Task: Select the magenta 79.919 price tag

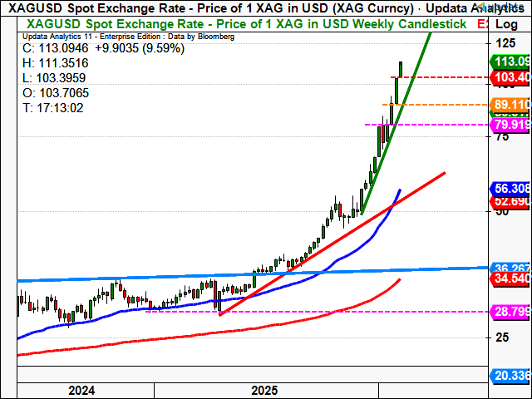Action: [510, 125]
